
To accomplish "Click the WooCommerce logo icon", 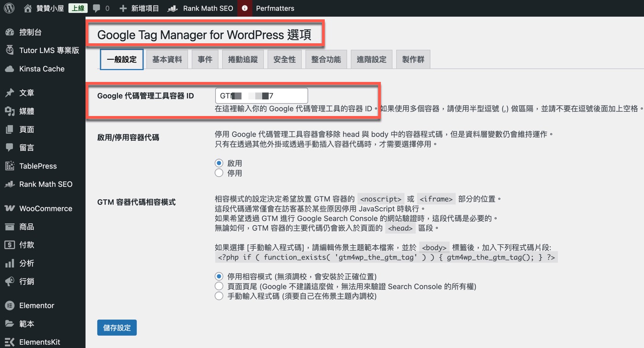I will click(x=10, y=209).
